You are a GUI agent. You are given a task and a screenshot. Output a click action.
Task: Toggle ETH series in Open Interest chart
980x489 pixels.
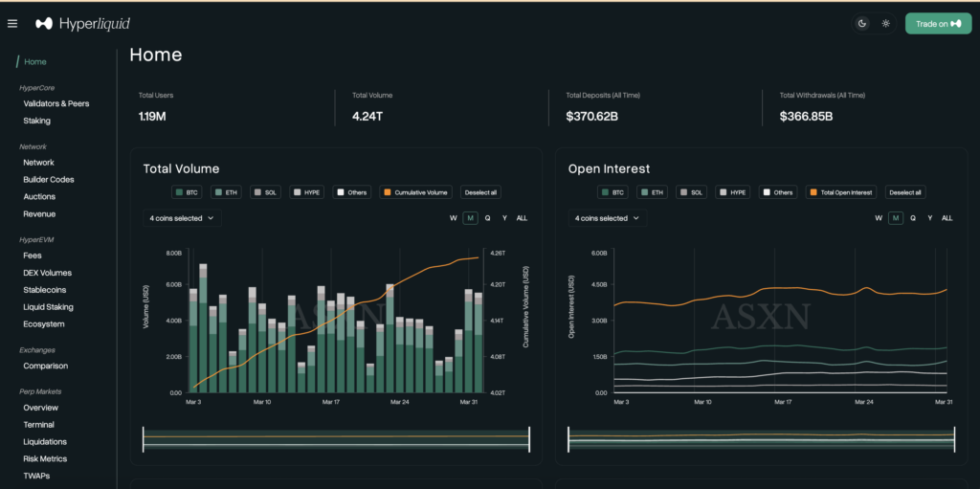pyautogui.click(x=653, y=192)
